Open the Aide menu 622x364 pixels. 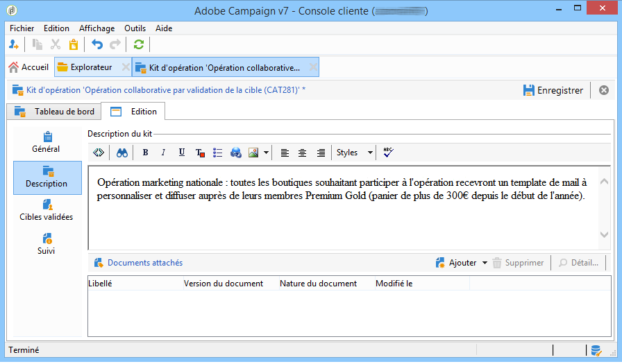tap(164, 28)
